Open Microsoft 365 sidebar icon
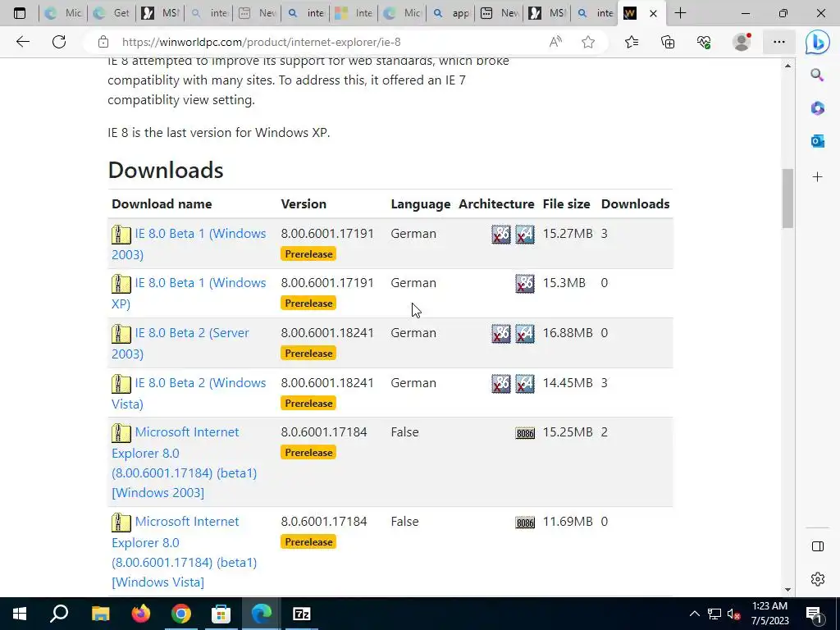840x630 pixels. [x=817, y=108]
